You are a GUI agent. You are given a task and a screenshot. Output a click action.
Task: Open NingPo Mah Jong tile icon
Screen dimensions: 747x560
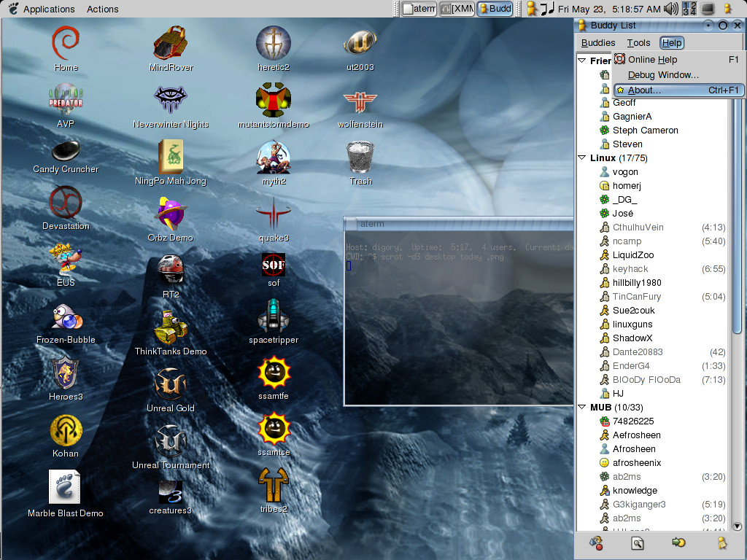coord(171,157)
